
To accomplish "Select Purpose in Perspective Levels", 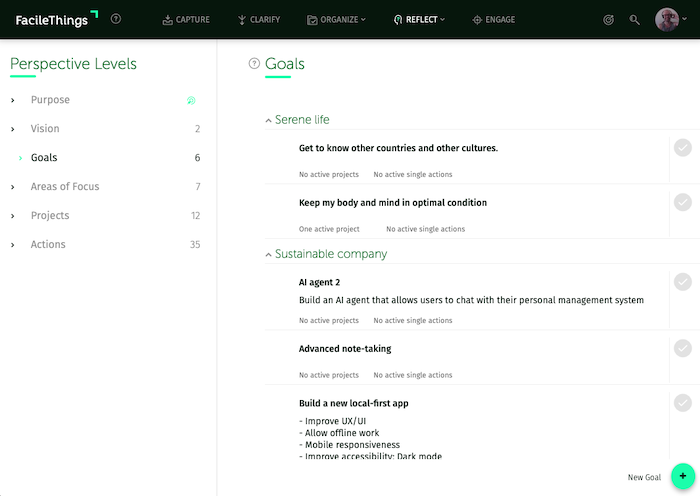I will point(50,100).
